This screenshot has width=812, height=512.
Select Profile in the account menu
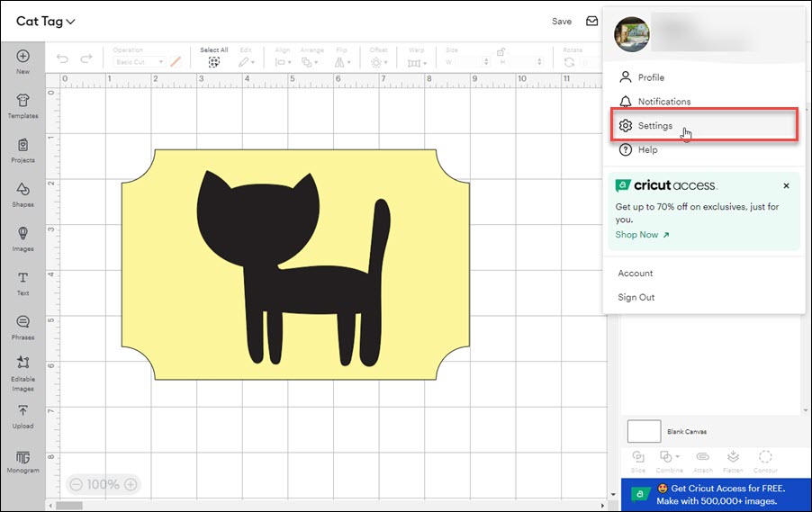[650, 78]
